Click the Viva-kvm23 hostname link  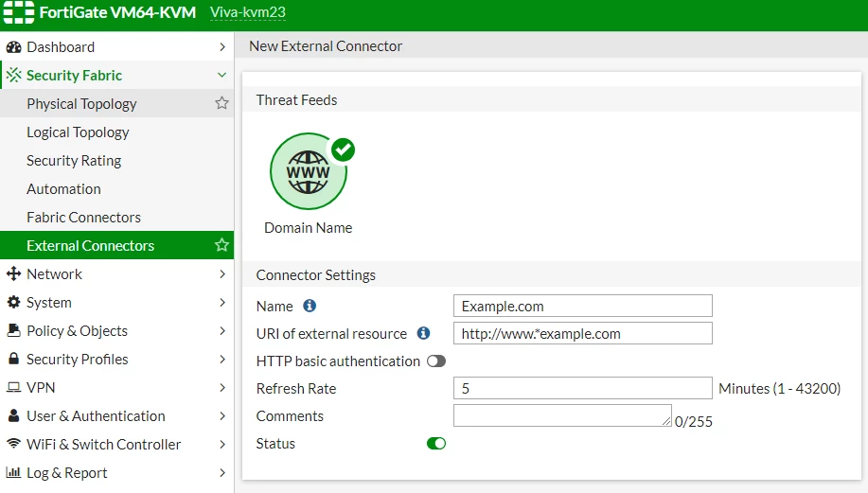pos(248,12)
